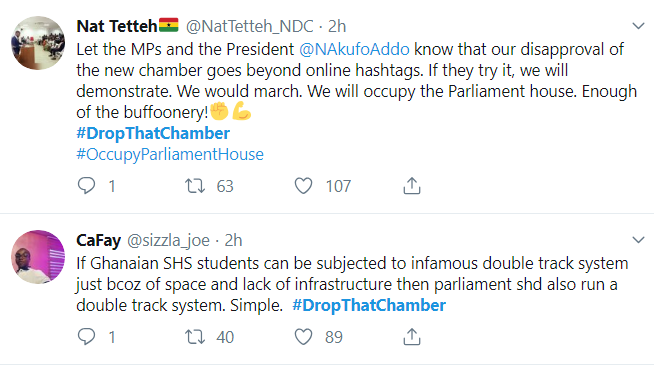Share Nat Tetteh's tweet via share icon
The height and width of the screenshot is (367, 654).
[412, 186]
